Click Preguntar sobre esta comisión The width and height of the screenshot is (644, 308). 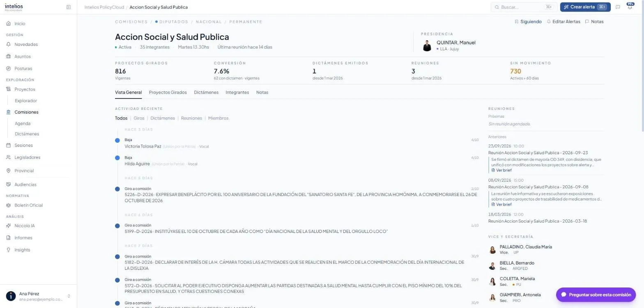coord(596,294)
